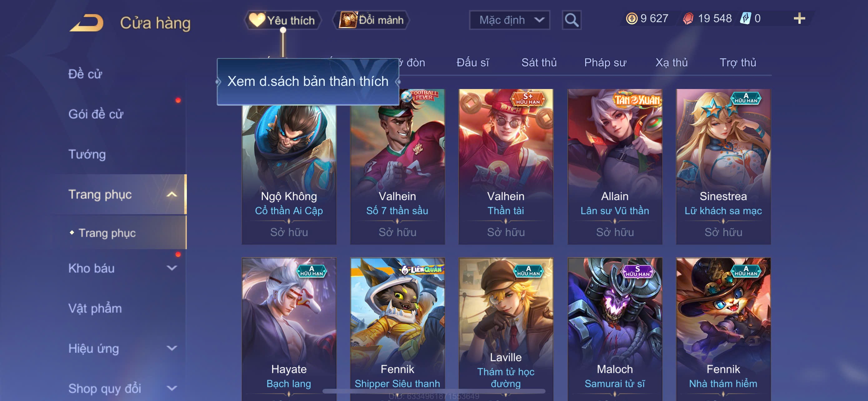
Task: Tap the plus icon to add currency
Action: [x=799, y=18]
